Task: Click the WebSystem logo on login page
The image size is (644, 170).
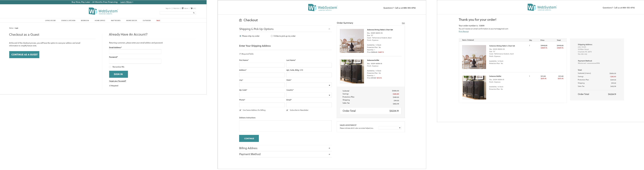Action: [103, 11]
